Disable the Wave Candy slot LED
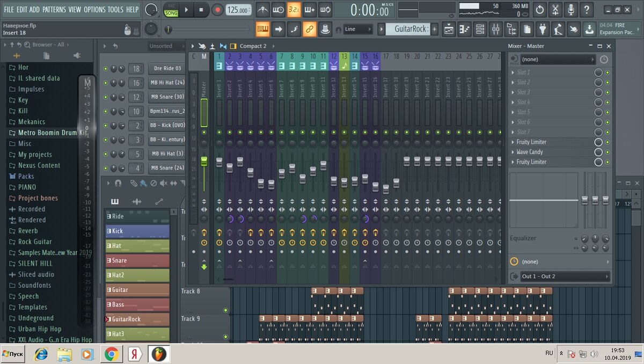The image size is (644, 364). 608,152
